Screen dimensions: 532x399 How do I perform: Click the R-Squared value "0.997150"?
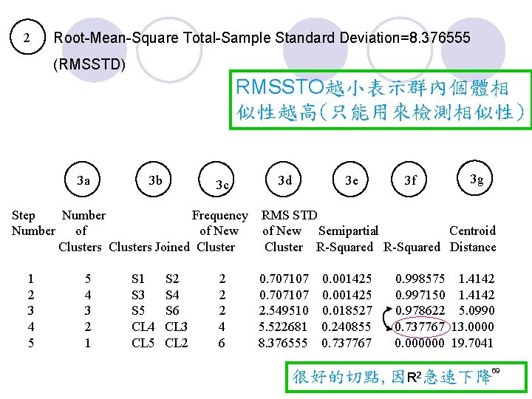[x=420, y=295]
